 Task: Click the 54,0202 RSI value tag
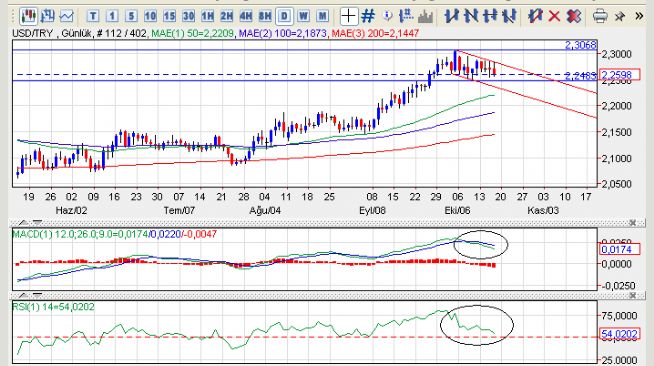tap(619, 334)
